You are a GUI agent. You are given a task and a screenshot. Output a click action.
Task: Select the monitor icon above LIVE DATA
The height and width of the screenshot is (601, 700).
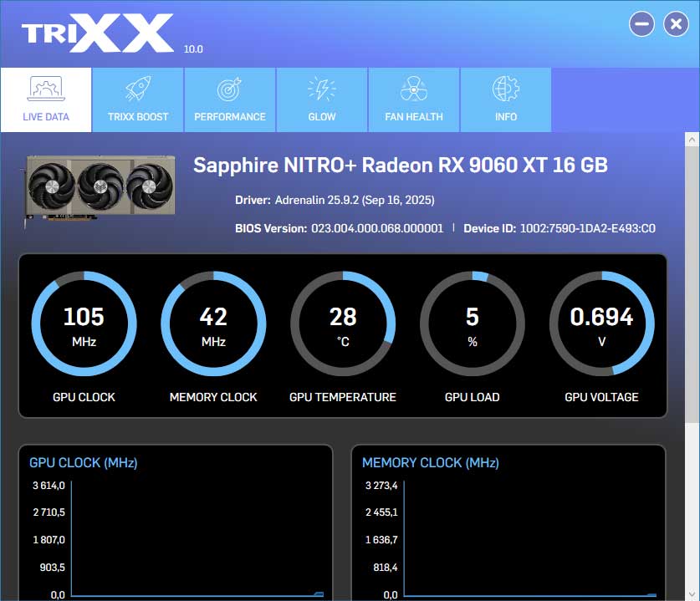(x=45, y=87)
